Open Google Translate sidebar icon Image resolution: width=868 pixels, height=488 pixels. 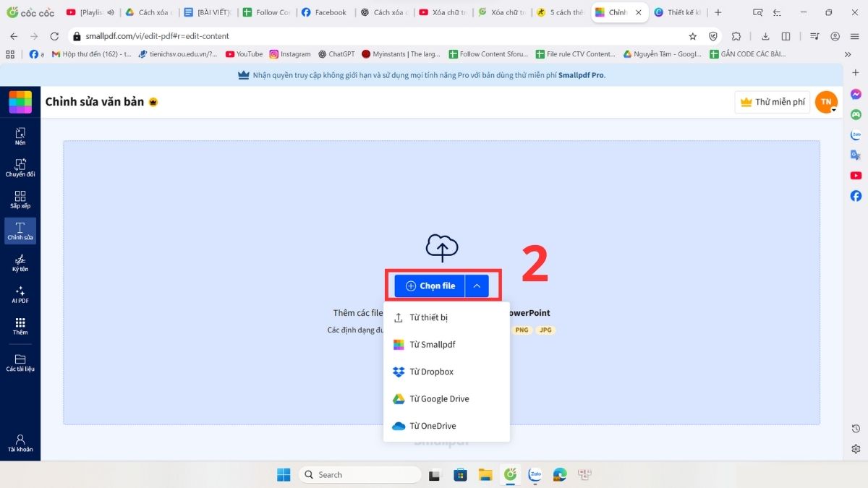856,155
